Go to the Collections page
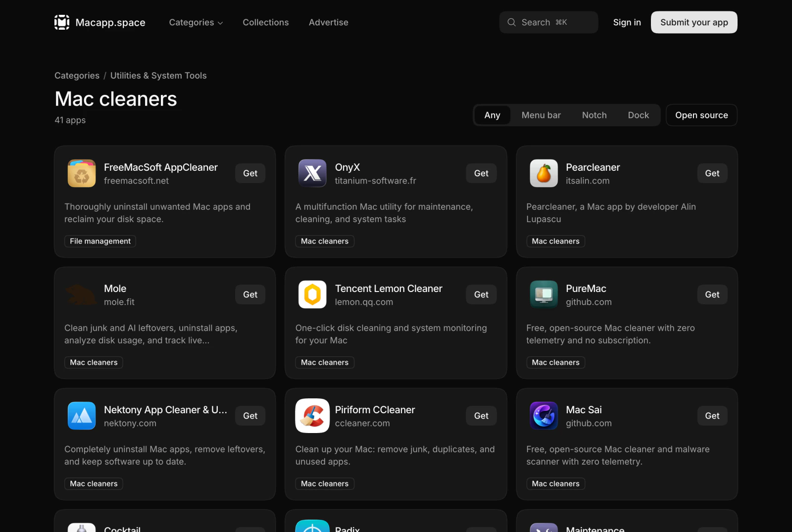 pyautogui.click(x=265, y=22)
